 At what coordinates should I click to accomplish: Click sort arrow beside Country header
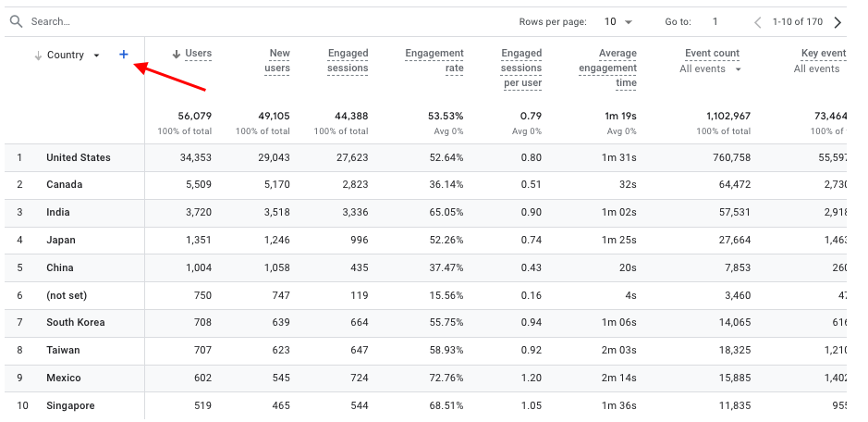point(38,56)
